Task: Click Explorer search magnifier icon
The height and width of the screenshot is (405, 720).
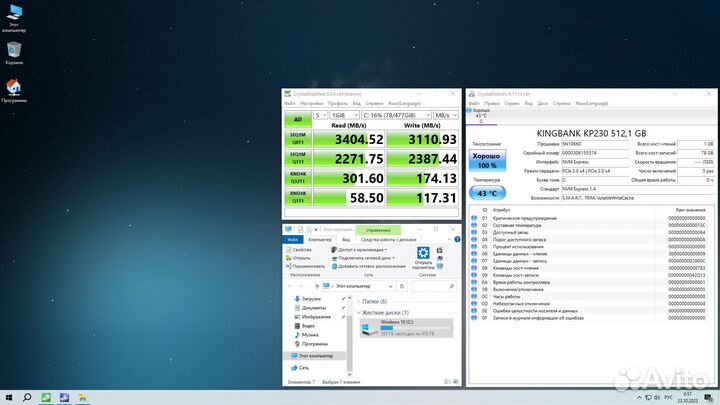Action: point(451,286)
